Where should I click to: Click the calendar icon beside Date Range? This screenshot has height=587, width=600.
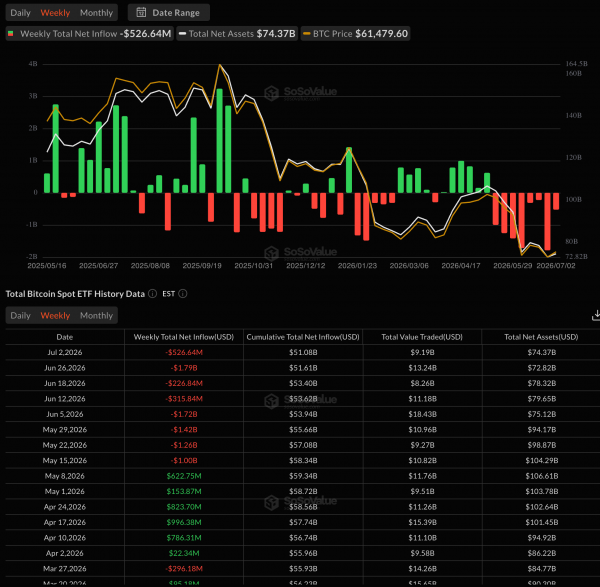pos(141,12)
